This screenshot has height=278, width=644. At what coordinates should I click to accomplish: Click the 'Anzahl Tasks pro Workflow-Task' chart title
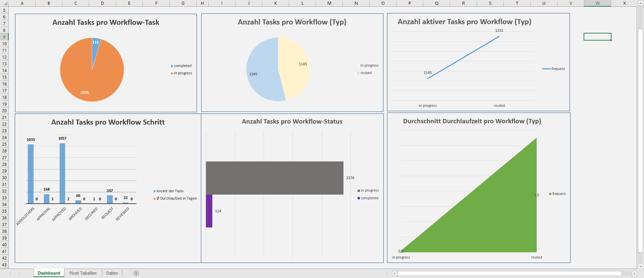106,22
